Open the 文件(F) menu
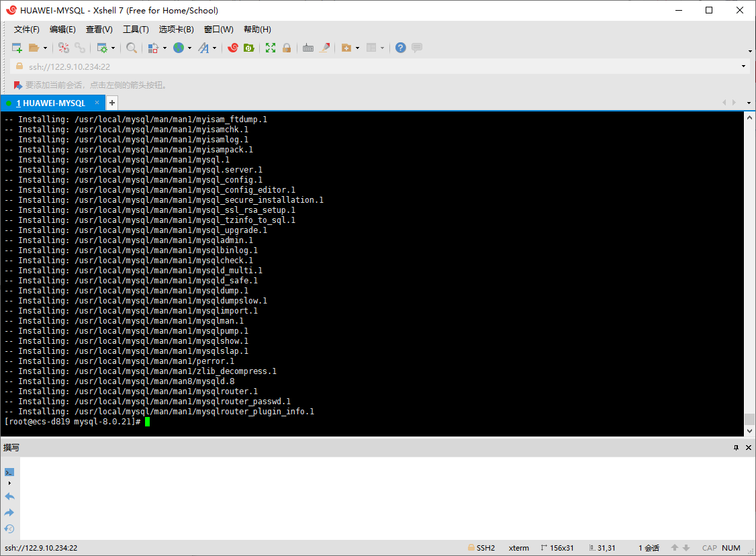756x556 pixels. (26, 30)
